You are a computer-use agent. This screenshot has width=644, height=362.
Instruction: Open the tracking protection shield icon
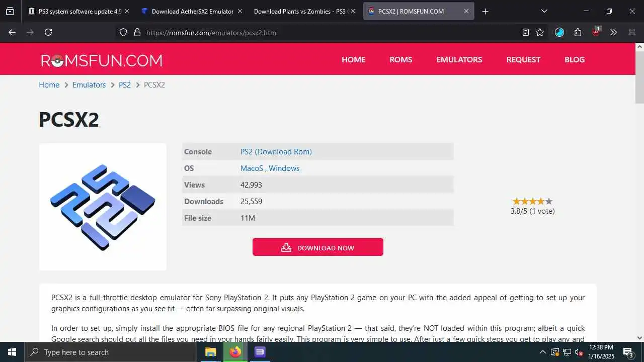[123, 32]
